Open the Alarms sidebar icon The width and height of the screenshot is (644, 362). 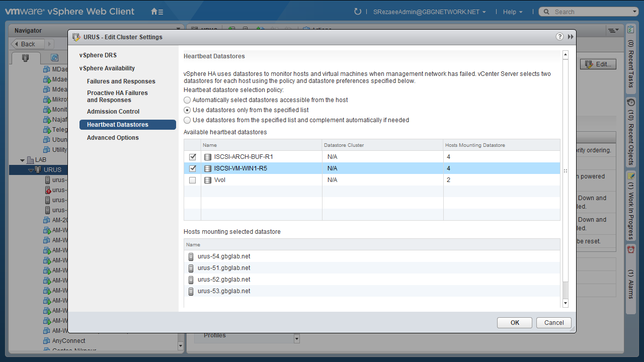[x=630, y=249]
